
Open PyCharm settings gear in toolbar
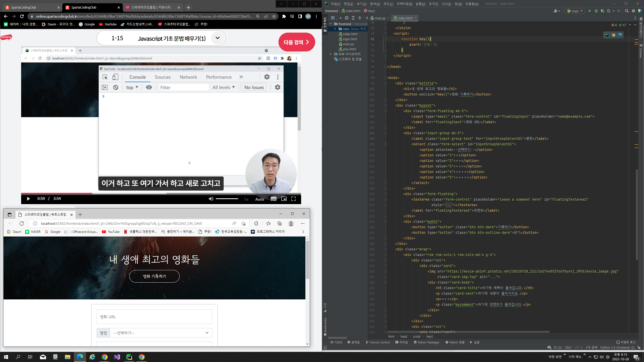click(x=633, y=11)
